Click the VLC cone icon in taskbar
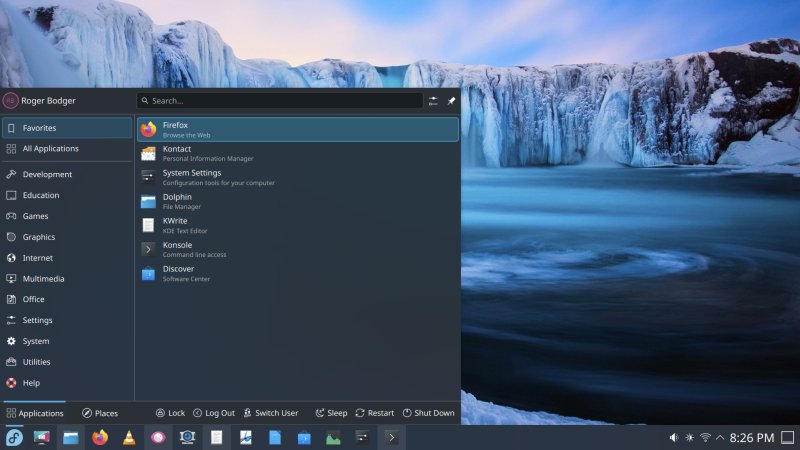The width and height of the screenshot is (800, 450). [x=128, y=437]
